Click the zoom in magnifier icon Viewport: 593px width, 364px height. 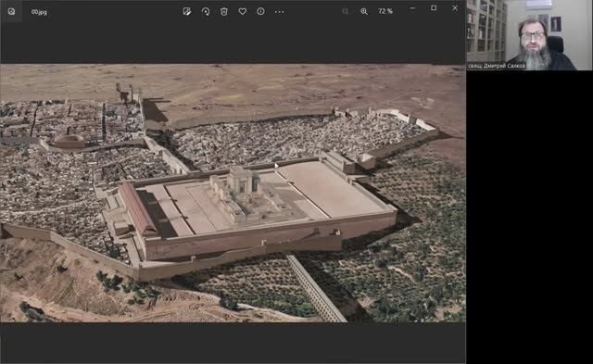point(364,11)
